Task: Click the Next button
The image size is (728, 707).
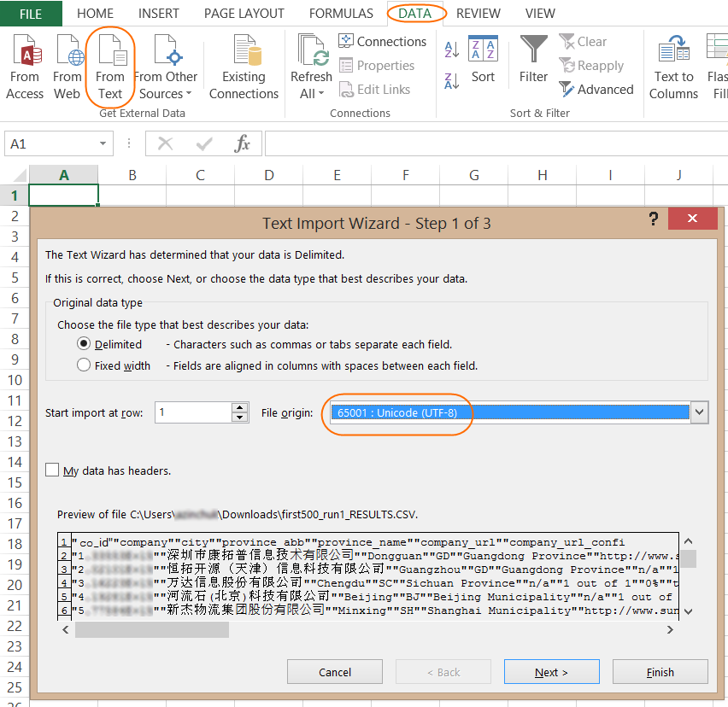Action: click(x=552, y=672)
